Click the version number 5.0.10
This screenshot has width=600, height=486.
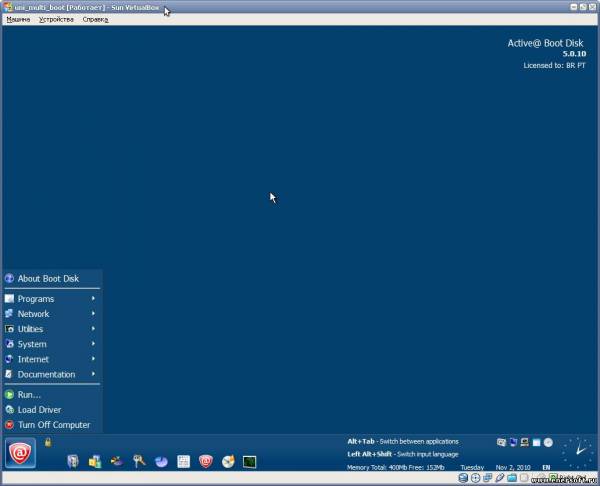coord(574,54)
